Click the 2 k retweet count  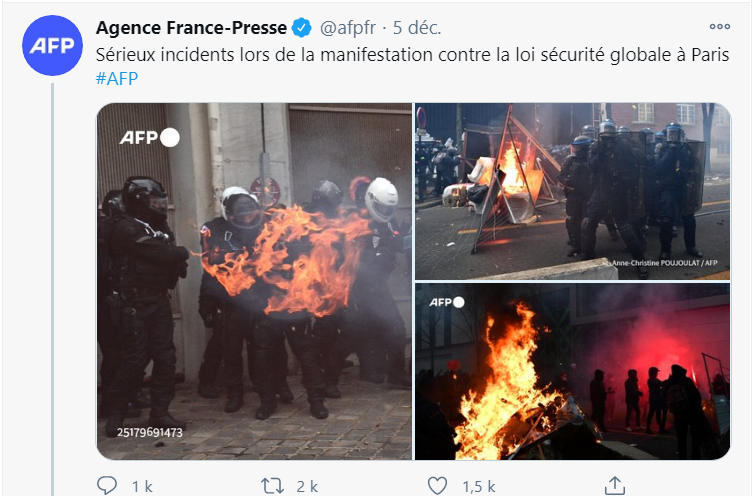click(307, 487)
